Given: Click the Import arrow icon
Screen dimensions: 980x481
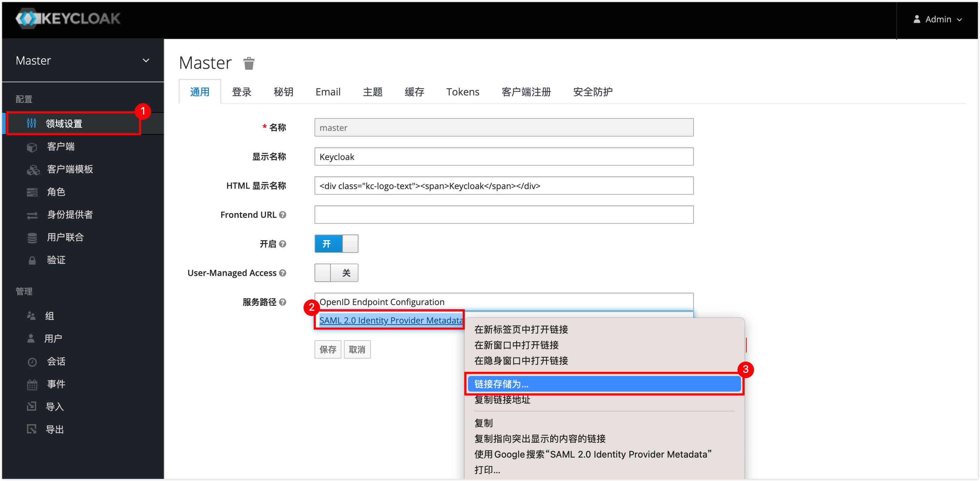Looking at the screenshot, I should (32, 407).
